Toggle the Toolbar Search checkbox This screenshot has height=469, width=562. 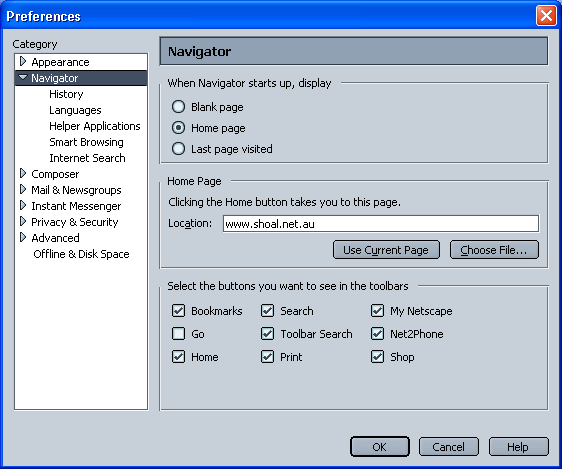pyautogui.click(x=267, y=334)
